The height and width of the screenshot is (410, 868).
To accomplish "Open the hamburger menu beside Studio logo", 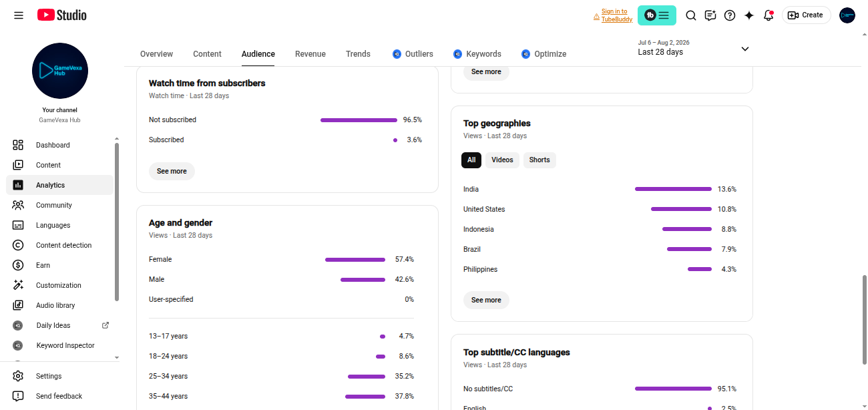I will [x=19, y=15].
